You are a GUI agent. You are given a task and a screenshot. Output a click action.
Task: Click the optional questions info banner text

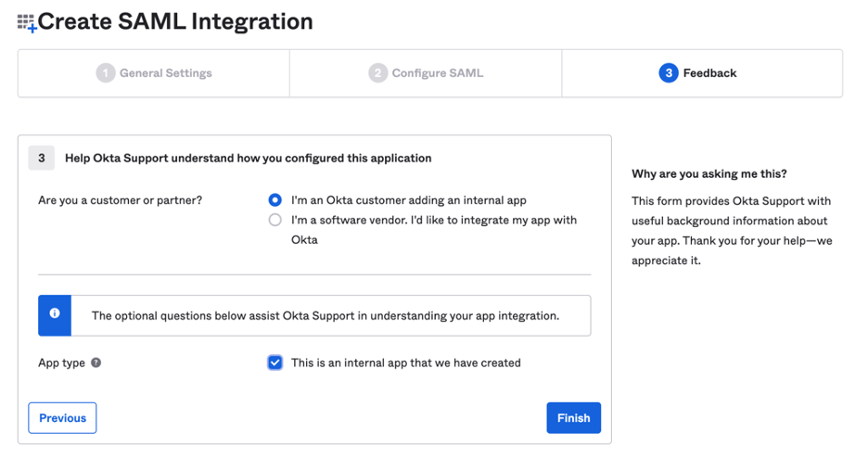(x=325, y=315)
